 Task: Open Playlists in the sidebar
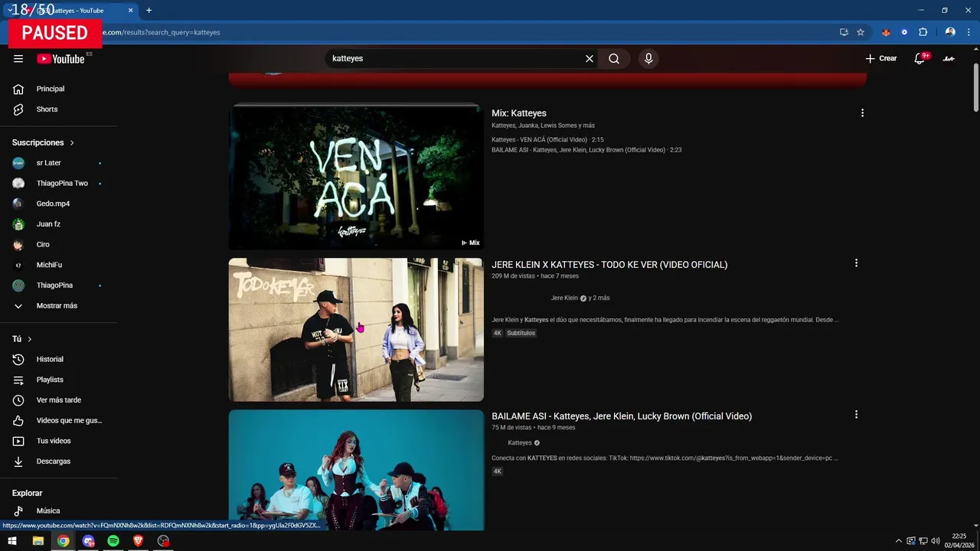point(50,380)
